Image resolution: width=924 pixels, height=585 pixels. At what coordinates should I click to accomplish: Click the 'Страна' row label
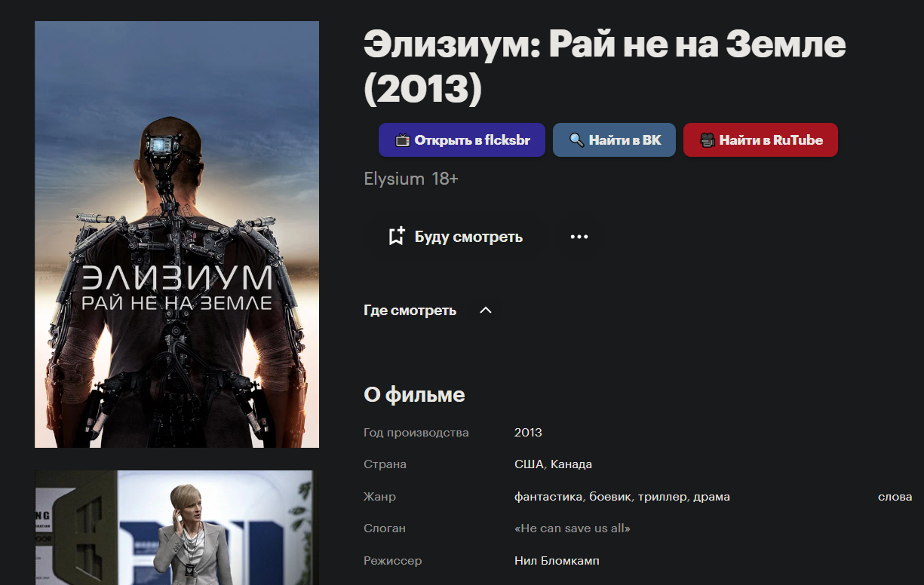[385, 464]
